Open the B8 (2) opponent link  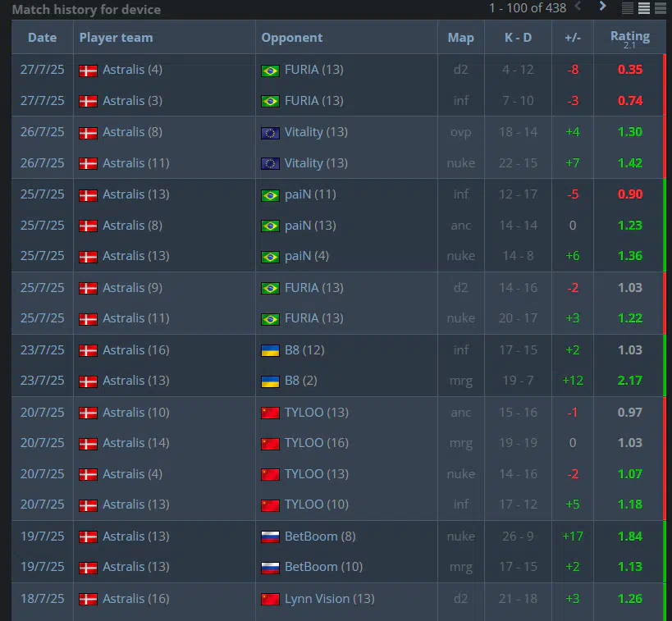301,381
